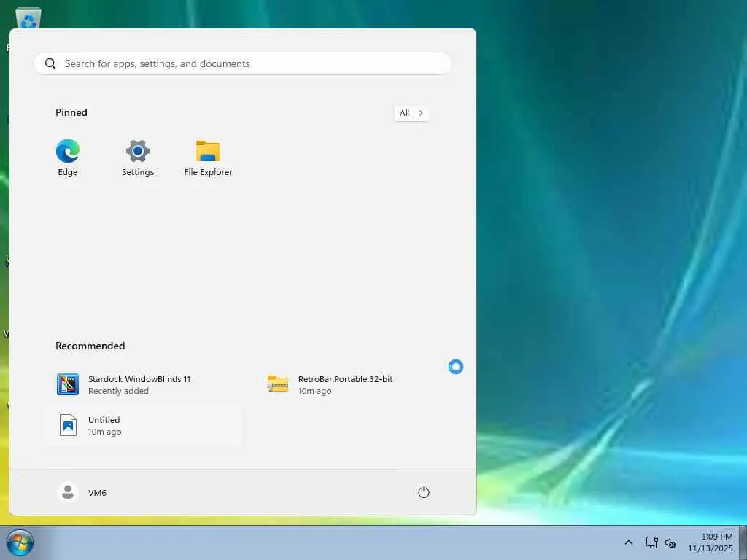747x560 pixels.
Task: Open RetroBar.Portable.32-bit recommended folder
Action: pyautogui.click(x=354, y=385)
